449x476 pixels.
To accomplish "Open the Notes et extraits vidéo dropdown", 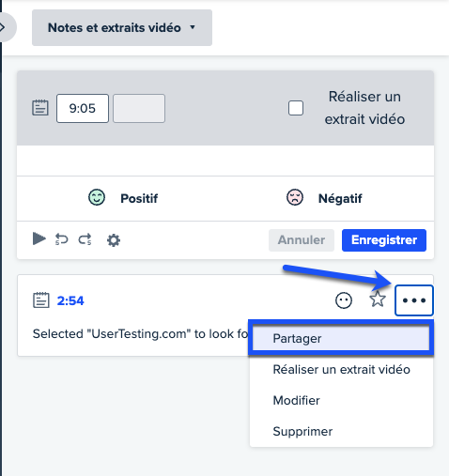I will click(x=122, y=27).
